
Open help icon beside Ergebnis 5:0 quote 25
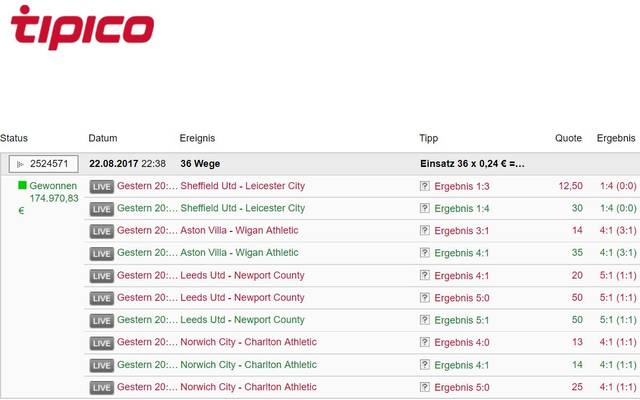424,387
